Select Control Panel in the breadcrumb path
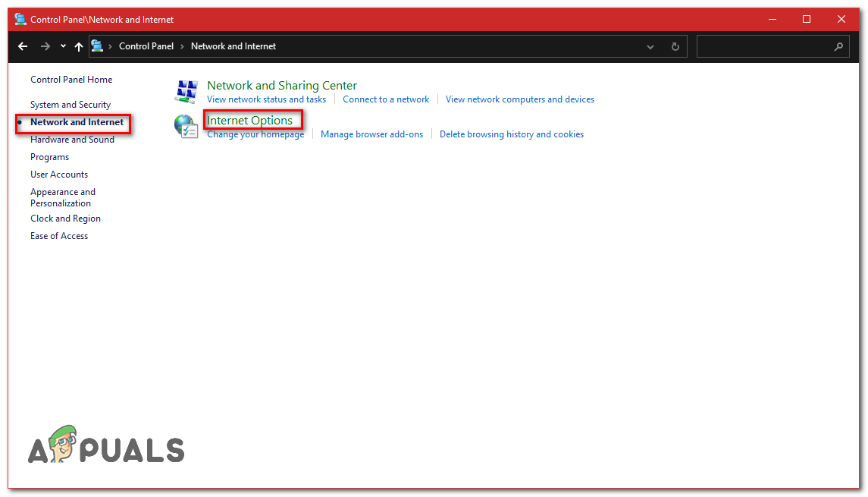This screenshot has width=868, height=497. coord(146,46)
